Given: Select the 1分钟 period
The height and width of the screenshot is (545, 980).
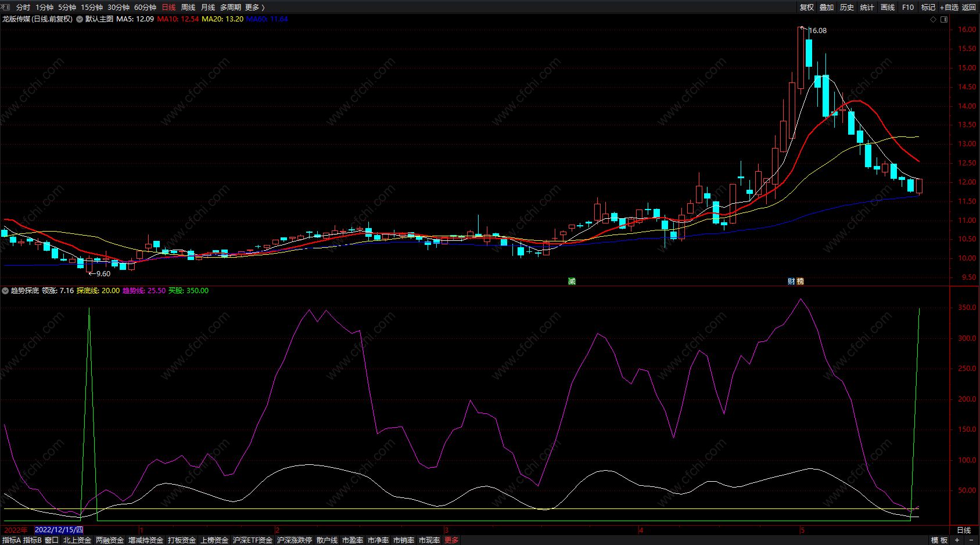Looking at the screenshot, I should click(44, 8).
